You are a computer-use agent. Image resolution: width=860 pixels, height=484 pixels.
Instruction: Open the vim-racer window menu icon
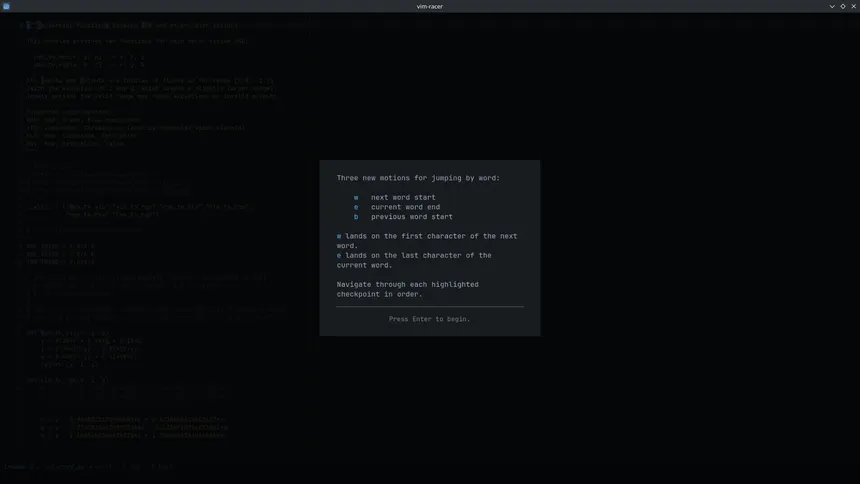[6, 6]
